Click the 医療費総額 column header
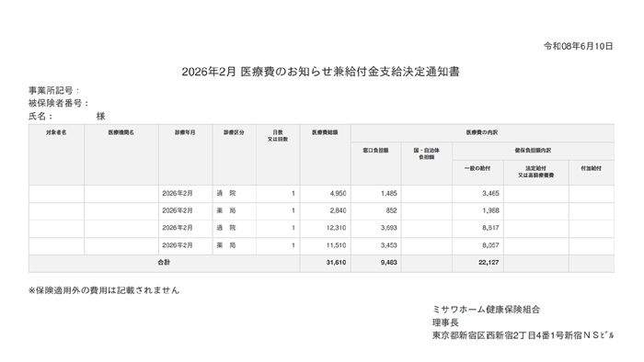Viewport: 644px width, 362px height. [325, 132]
